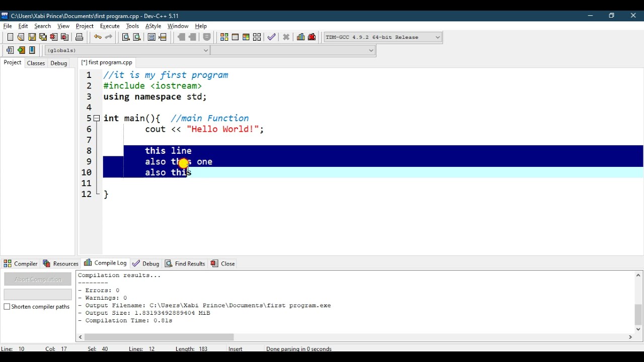Click the Open file toolbar icon
The width and height of the screenshot is (644, 362).
[21, 37]
